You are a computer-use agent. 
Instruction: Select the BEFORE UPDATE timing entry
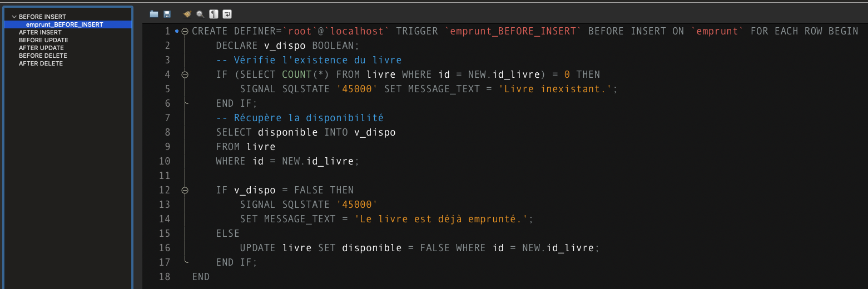click(43, 40)
